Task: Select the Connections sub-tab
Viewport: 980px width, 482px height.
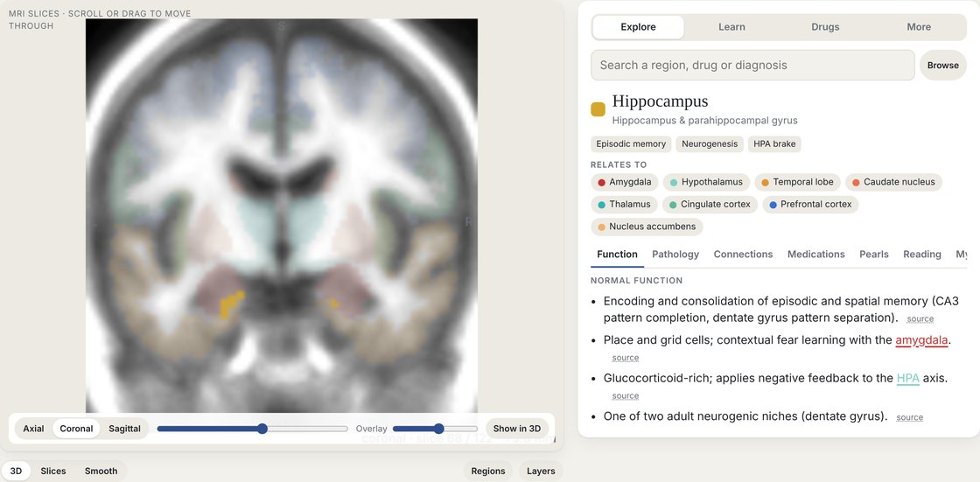Action: pos(743,255)
